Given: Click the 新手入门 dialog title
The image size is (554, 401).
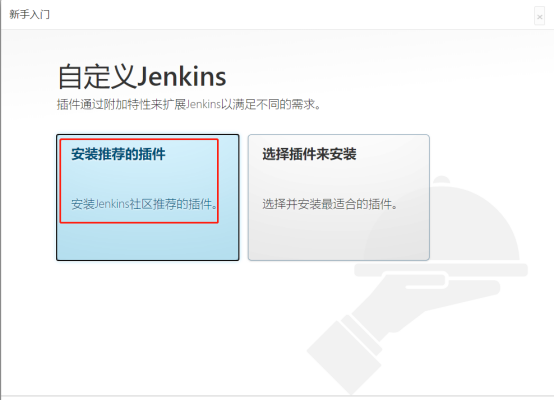Looking at the screenshot, I should click(x=29, y=14).
